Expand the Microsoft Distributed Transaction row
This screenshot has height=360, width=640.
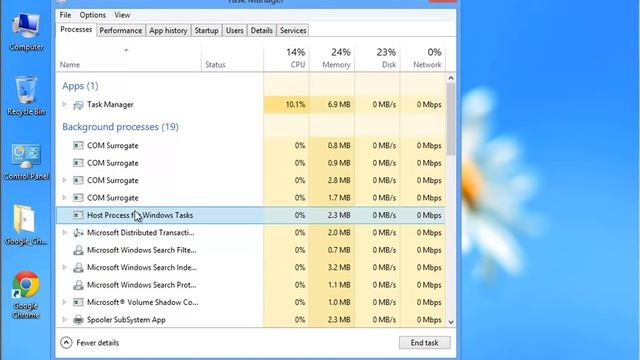(64, 233)
